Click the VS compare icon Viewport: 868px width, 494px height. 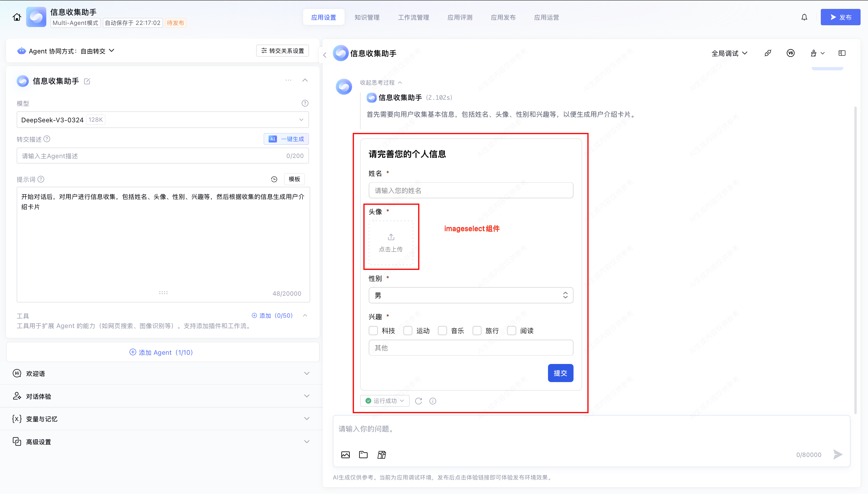point(790,53)
